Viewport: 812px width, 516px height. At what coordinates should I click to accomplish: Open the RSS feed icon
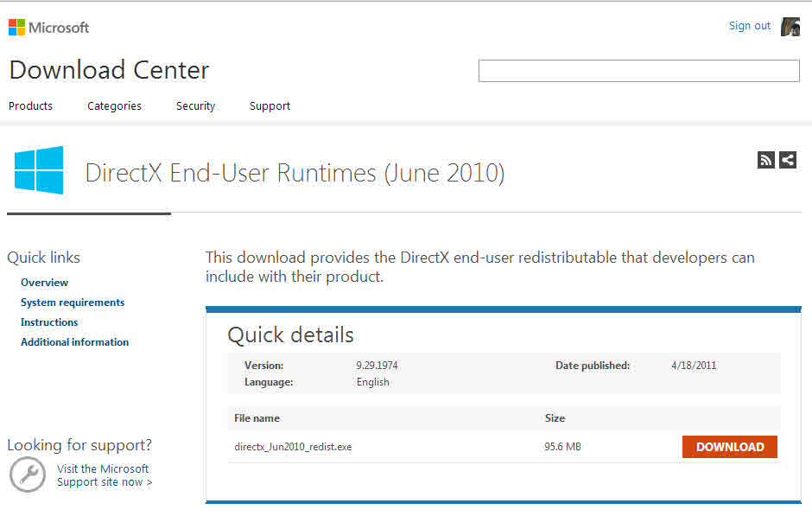766,160
